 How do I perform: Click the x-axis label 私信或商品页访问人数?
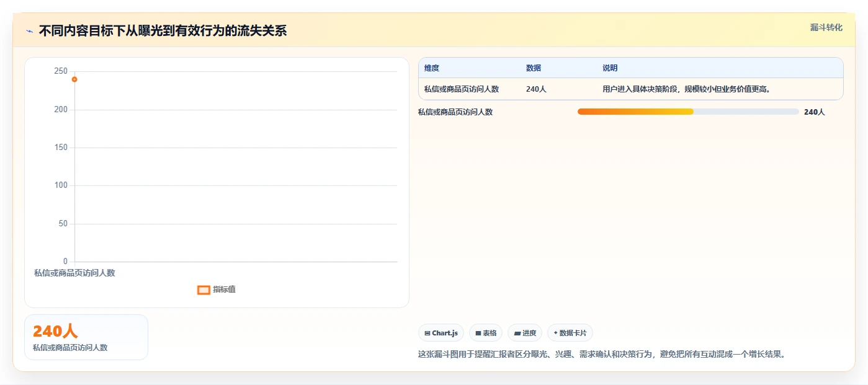coord(74,273)
